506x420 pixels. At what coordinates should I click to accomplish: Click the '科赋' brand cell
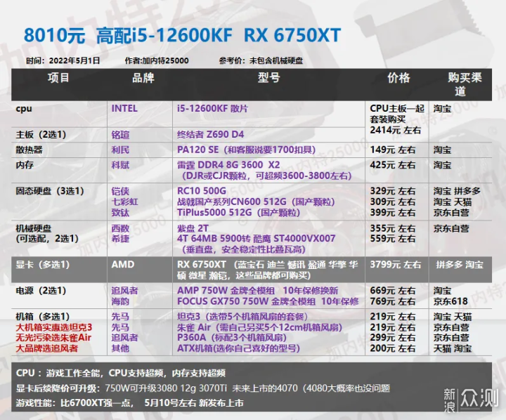click(x=120, y=165)
